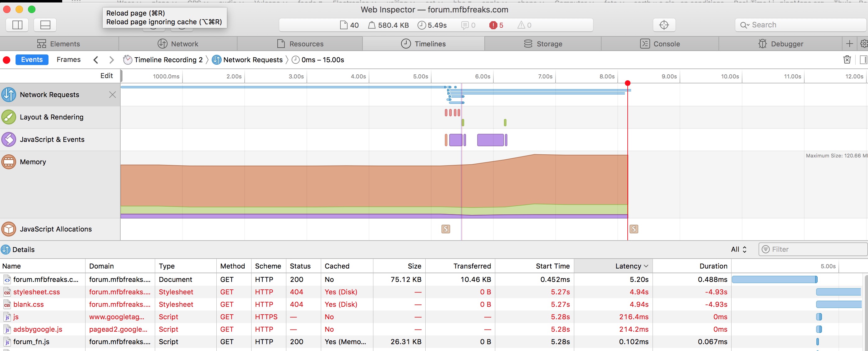868x351 pixels.
Task: Sort by the Name column header
Action: pos(43,266)
